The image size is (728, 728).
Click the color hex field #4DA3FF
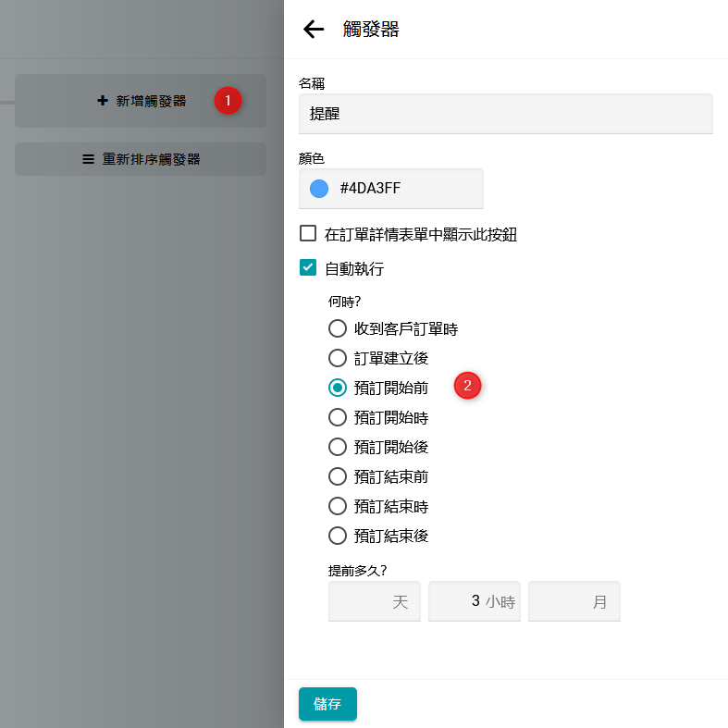coord(405,189)
